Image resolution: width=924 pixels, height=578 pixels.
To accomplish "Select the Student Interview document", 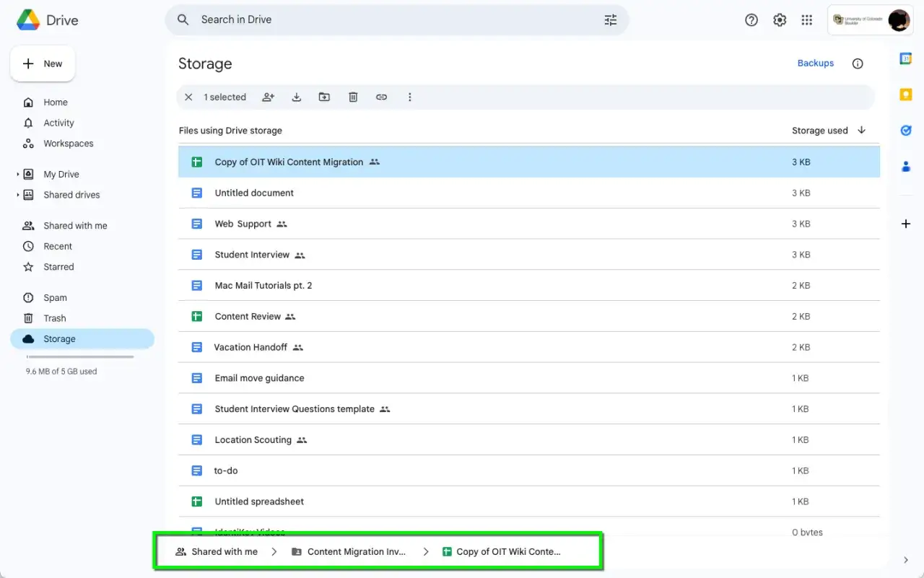I will (529, 255).
